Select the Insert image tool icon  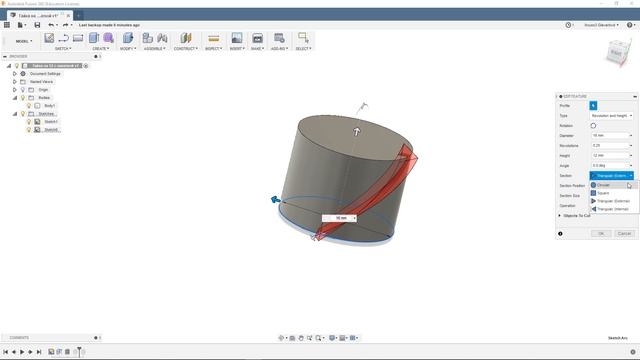[237, 38]
